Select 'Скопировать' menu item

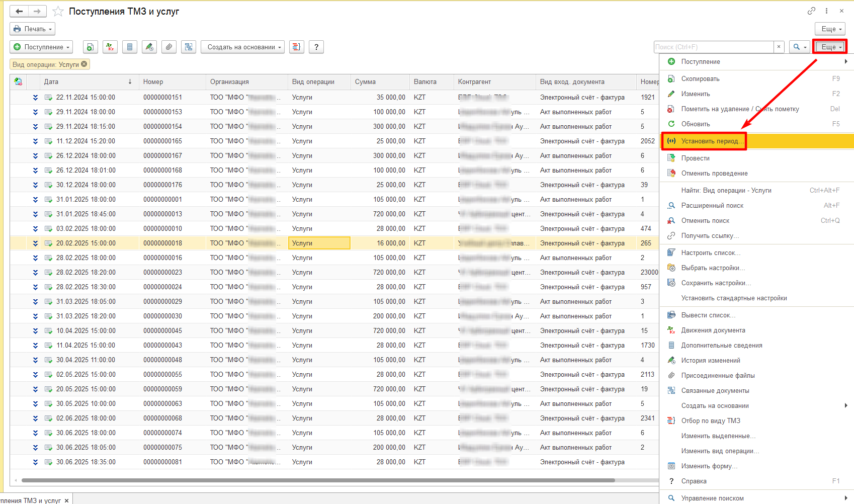point(756,78)
